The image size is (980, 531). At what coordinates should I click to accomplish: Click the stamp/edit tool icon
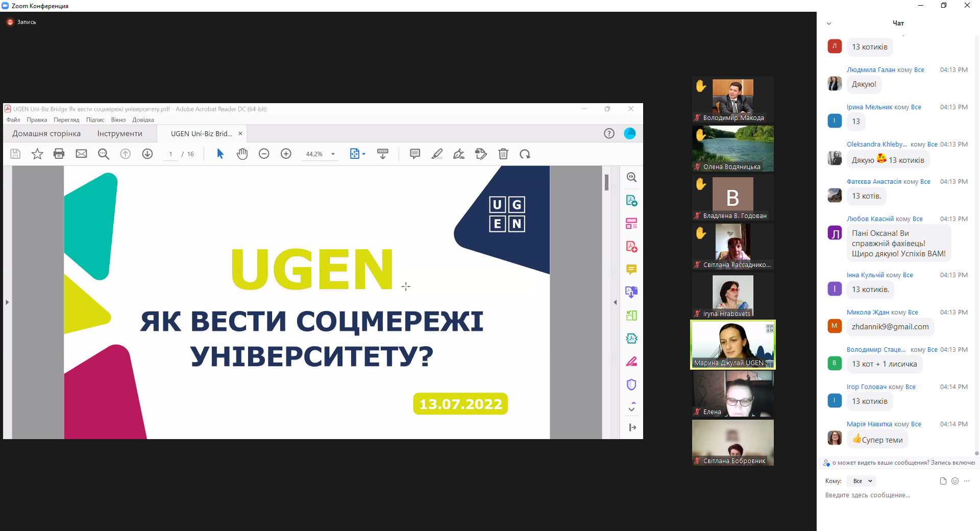tap(481, 154)
